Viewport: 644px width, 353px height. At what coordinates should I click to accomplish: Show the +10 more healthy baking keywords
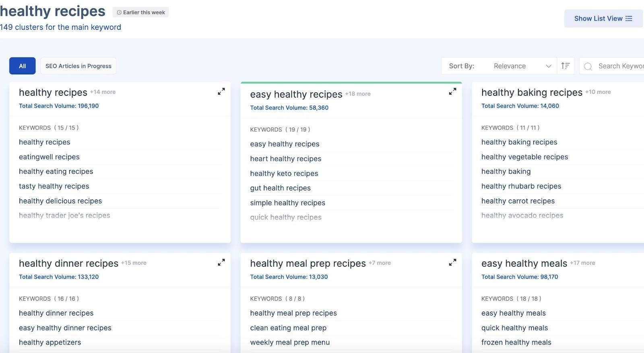click(x=598, y=92)
